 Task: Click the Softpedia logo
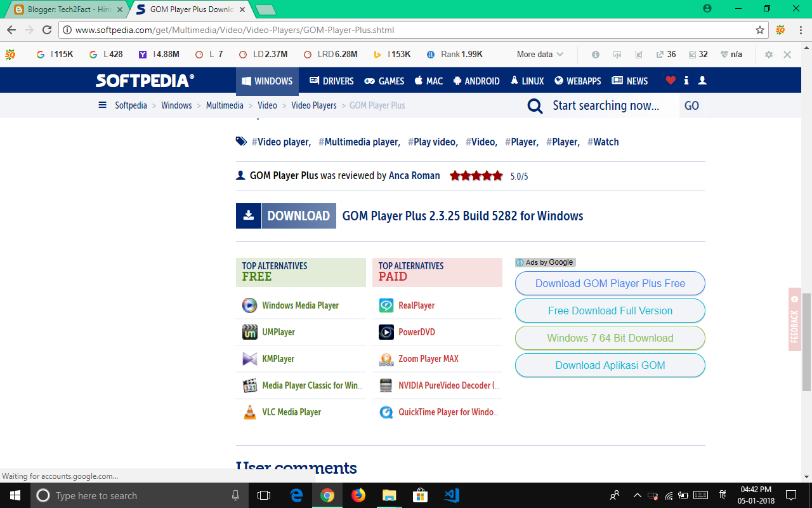tap(145, 81)
